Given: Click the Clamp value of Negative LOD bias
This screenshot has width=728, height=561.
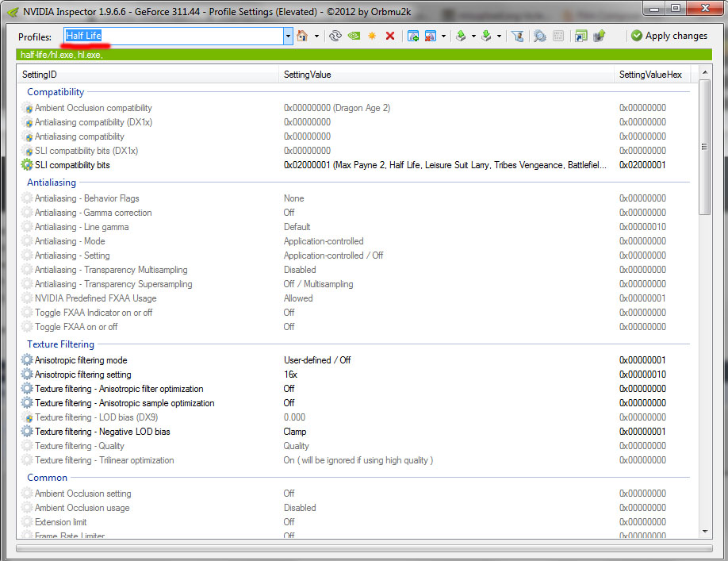Looking at the screenshot, I should click(x=295, y=432).
